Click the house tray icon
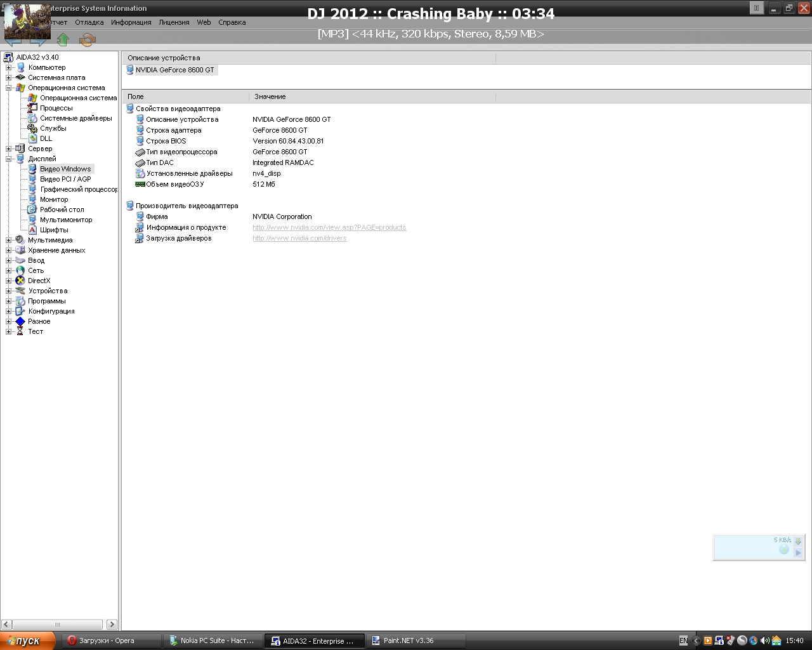The width and height of the screenshot is (812, 650). click(x=776, y=640)
